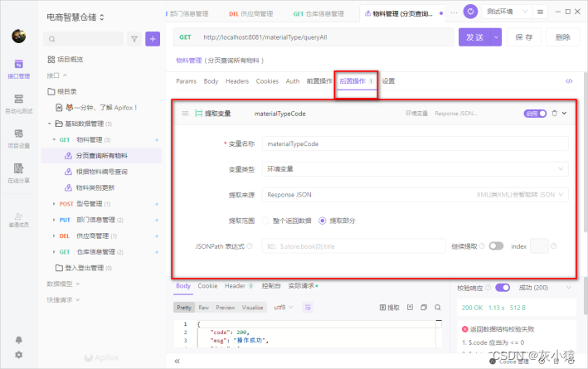Click the code generation icon at right
The image size is (588, 369).
pyautogui.click(x=569, y=81)
